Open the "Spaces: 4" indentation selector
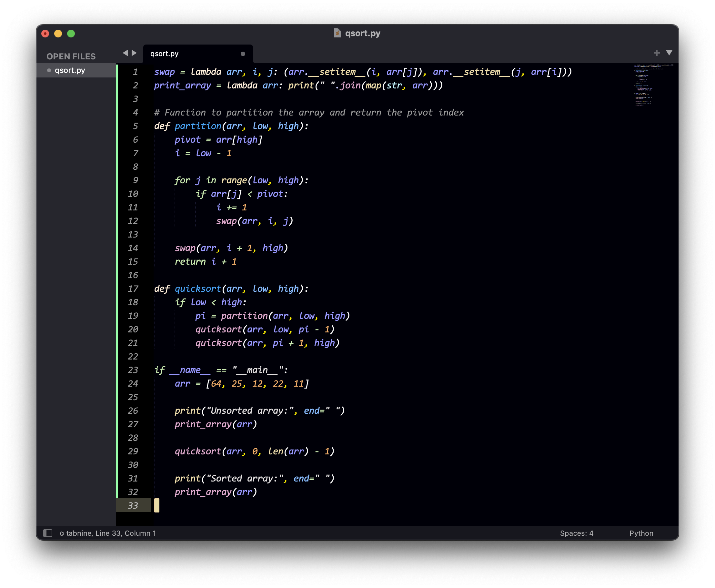715x588 pixels. pyautogui.click(x=576, y=533)
